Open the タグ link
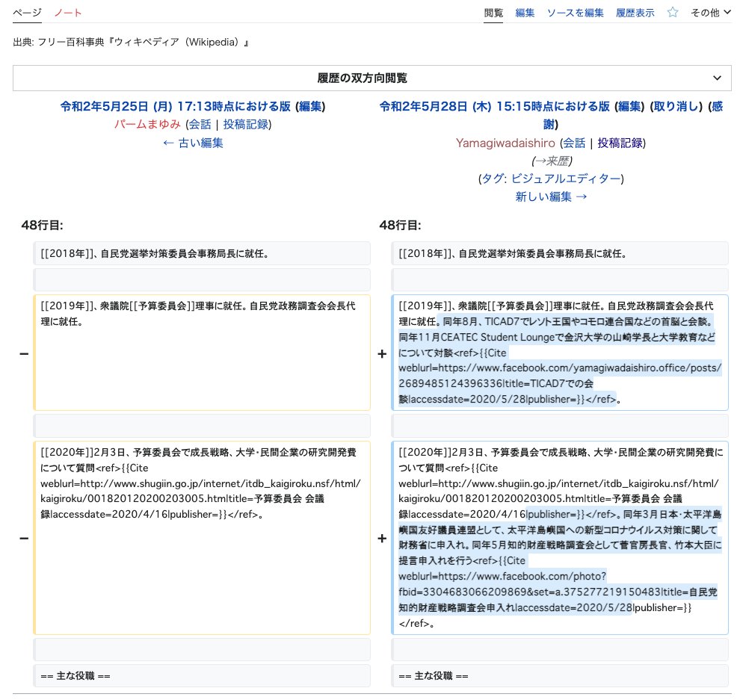Screen dimensions: 740x700 click(493, 179)
